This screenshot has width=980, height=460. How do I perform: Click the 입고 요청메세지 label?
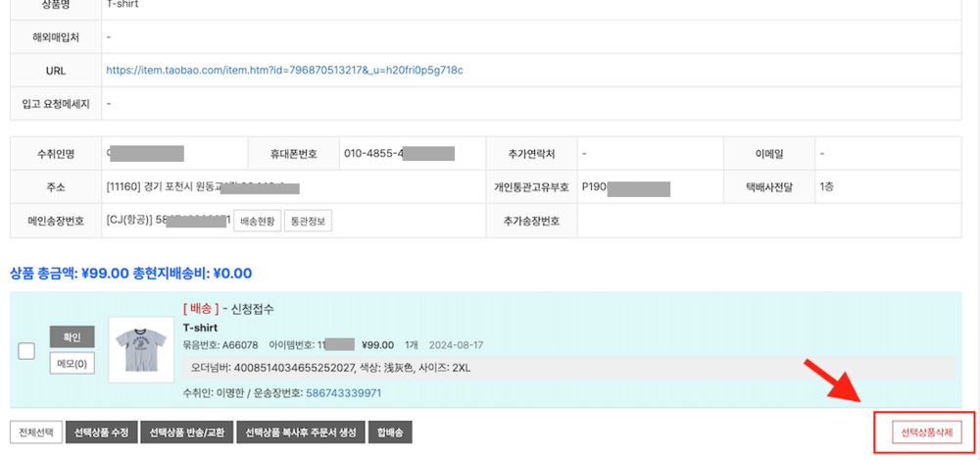click(x=56, y=103)
